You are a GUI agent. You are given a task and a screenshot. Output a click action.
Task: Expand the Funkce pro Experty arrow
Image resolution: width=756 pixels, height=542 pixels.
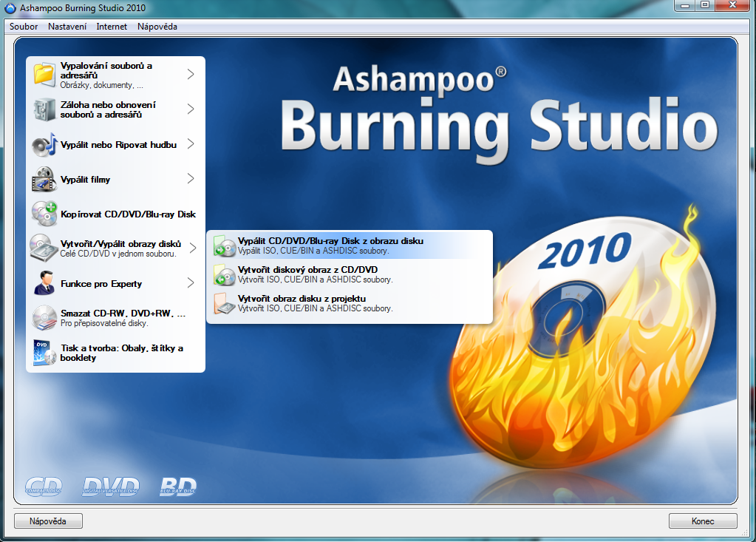[x=191, y=282]
